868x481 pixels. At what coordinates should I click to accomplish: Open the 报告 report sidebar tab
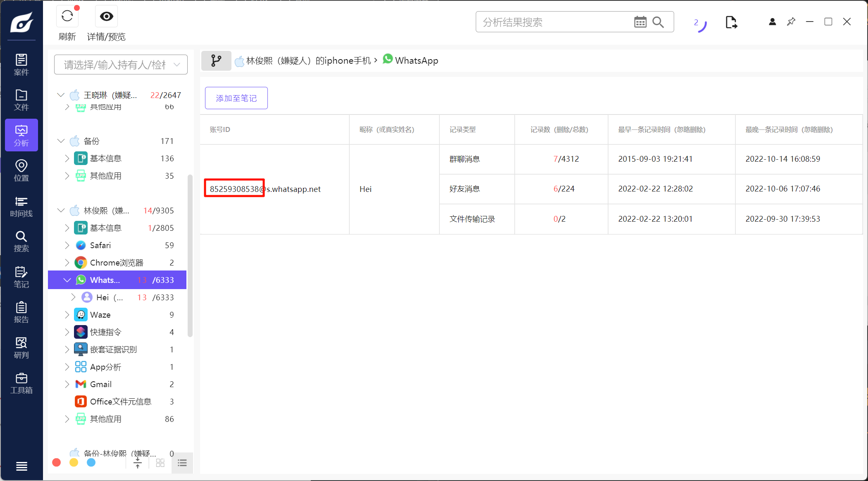click(x=21, y=312)
